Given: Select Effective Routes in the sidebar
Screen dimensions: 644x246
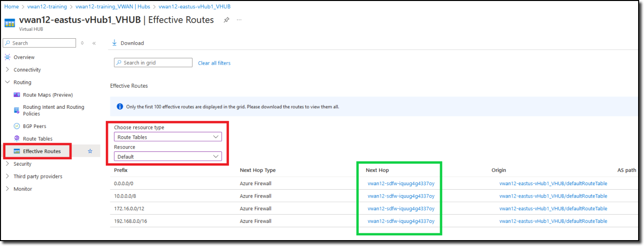Looking at the screenshot, I should (x=42, y=151).
